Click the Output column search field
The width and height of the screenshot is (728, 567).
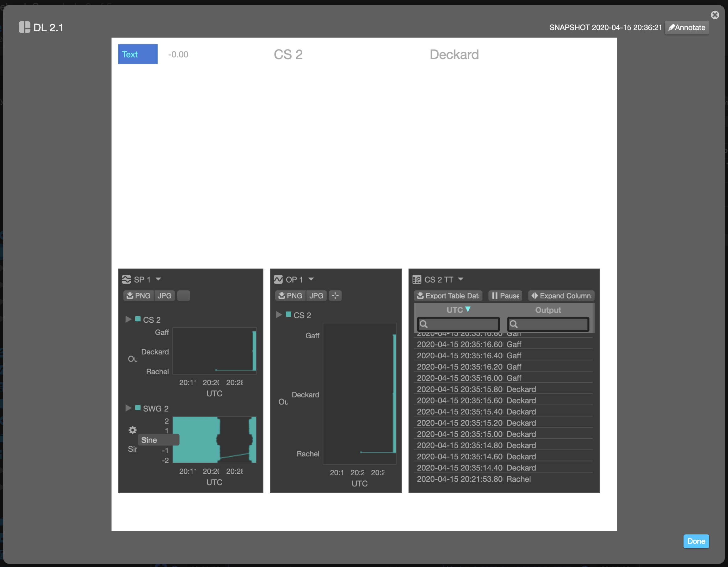(x=548, y=324)
